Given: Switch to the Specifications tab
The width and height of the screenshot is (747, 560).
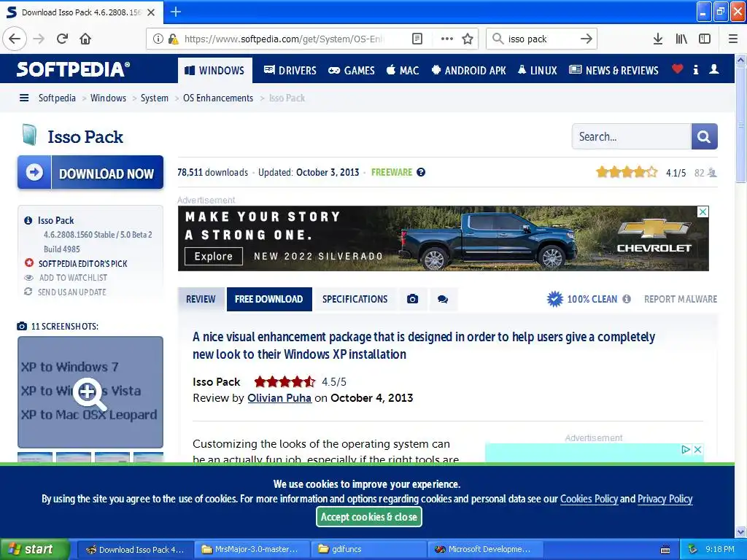Looking at the screenshot, I should 355,299.
